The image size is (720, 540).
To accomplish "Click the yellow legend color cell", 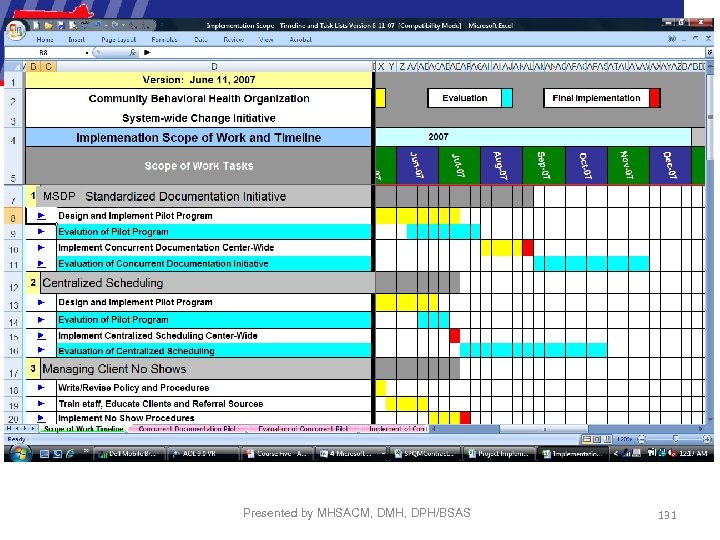I will 380,98.
